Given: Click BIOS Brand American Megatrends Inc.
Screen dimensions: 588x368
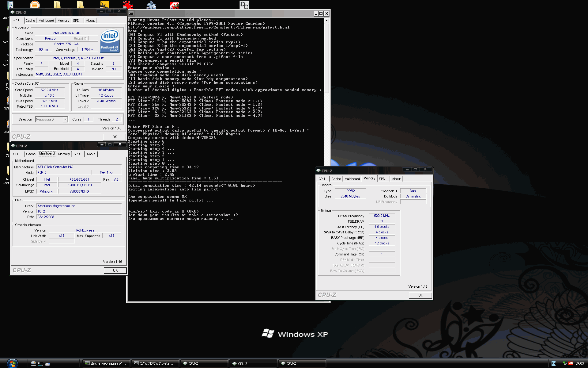Looking at the screenshot, I should (79, 206).
